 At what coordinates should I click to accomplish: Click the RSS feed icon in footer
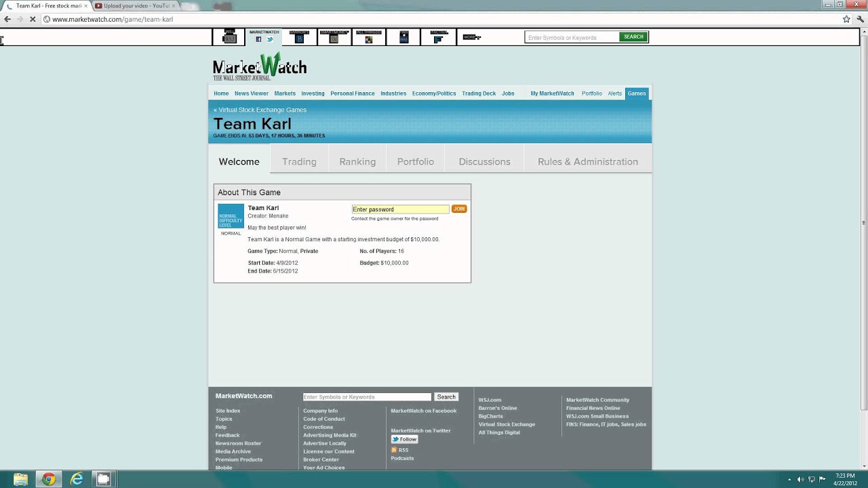(x=394, y=450)
